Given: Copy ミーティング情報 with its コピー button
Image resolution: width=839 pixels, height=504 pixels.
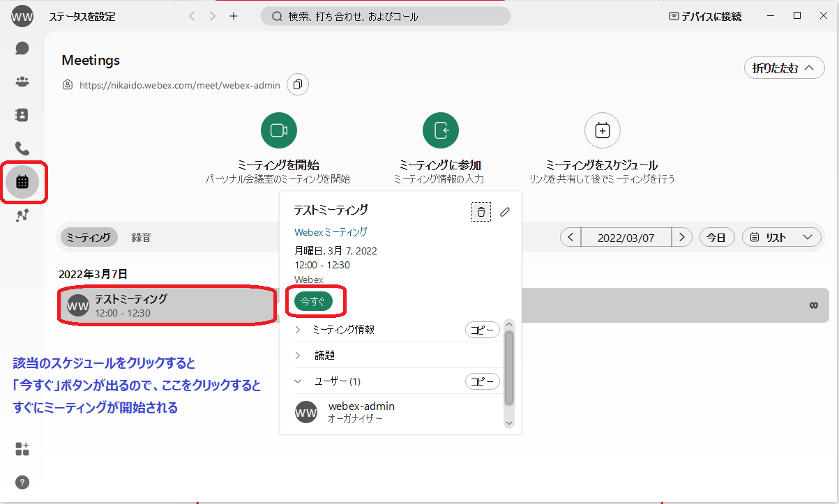Looking at the screenshot, I should (x=483, y=330).
